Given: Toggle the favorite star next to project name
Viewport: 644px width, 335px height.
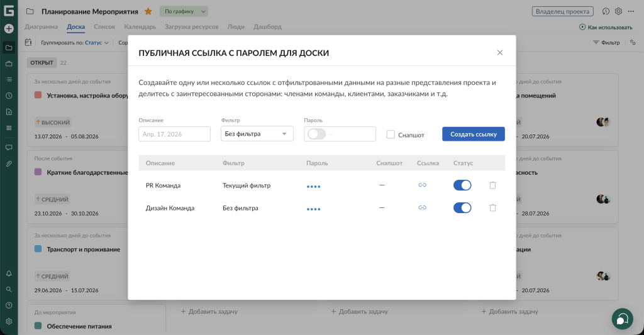Looking at the screenshot, I should [148, 11].
